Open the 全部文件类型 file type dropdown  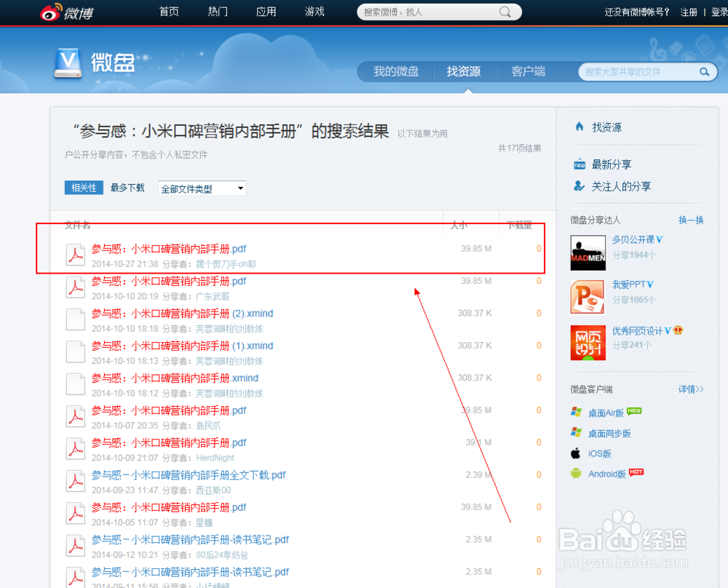(202, 187)
